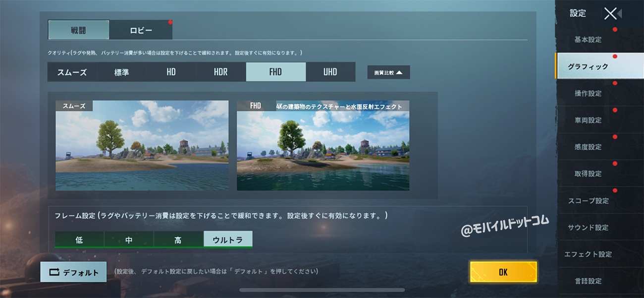
Task: Select HD graphics quality
Action: point(171,72)
